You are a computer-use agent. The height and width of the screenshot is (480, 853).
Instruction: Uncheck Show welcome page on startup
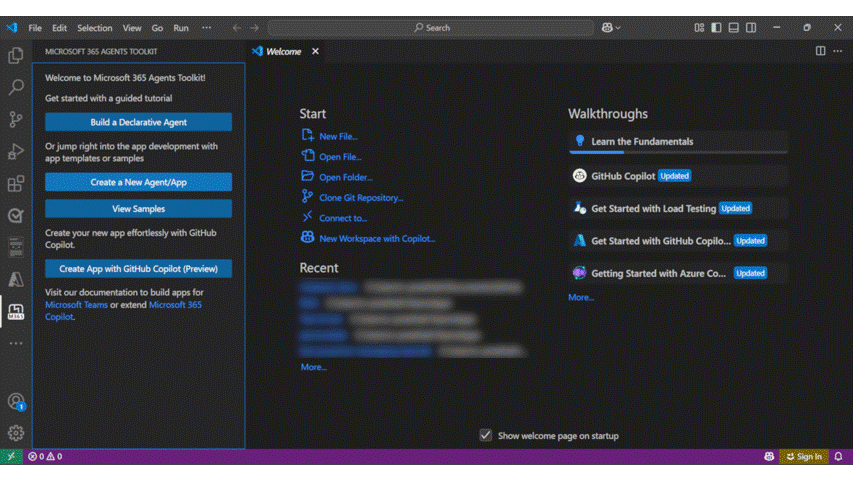tap(486, 435)
